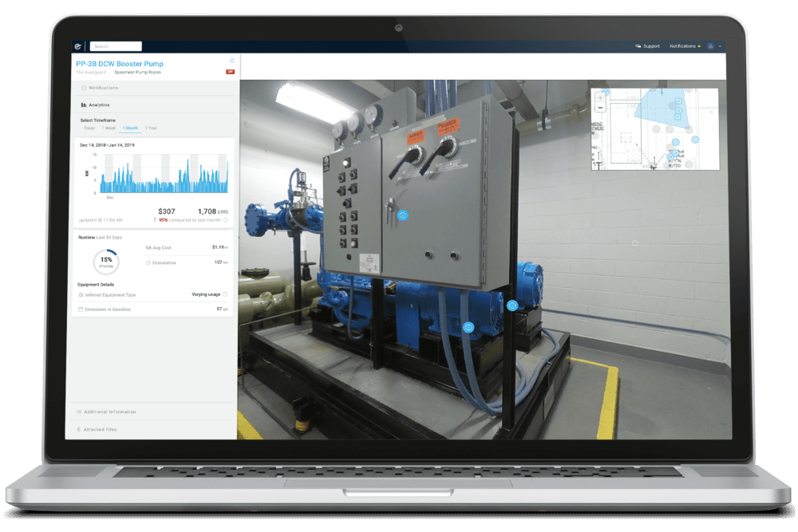Select the blue marker on the control panel

coord(401,215)
